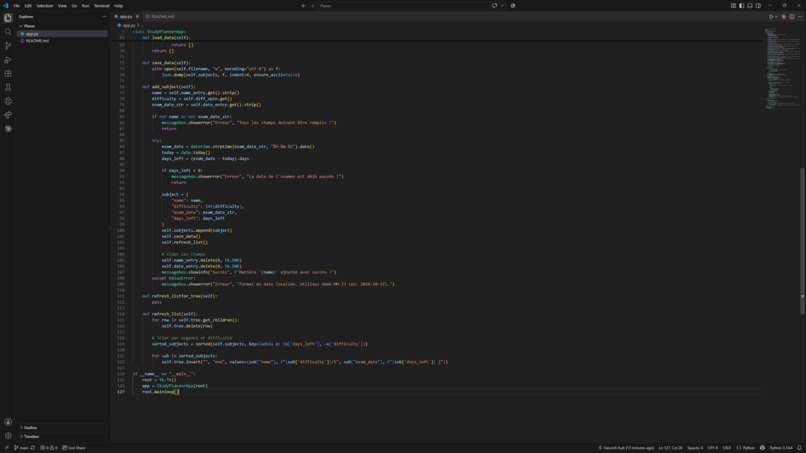The width and height of the screenshot is (806, 453).
Task: Click the errors and warnings count indicator
Action: pyautogui.click(x=49, y=448)
